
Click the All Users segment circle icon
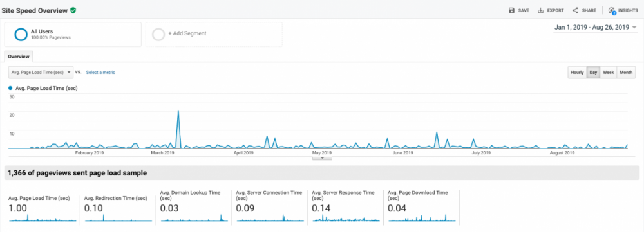(x=21, y=35)
